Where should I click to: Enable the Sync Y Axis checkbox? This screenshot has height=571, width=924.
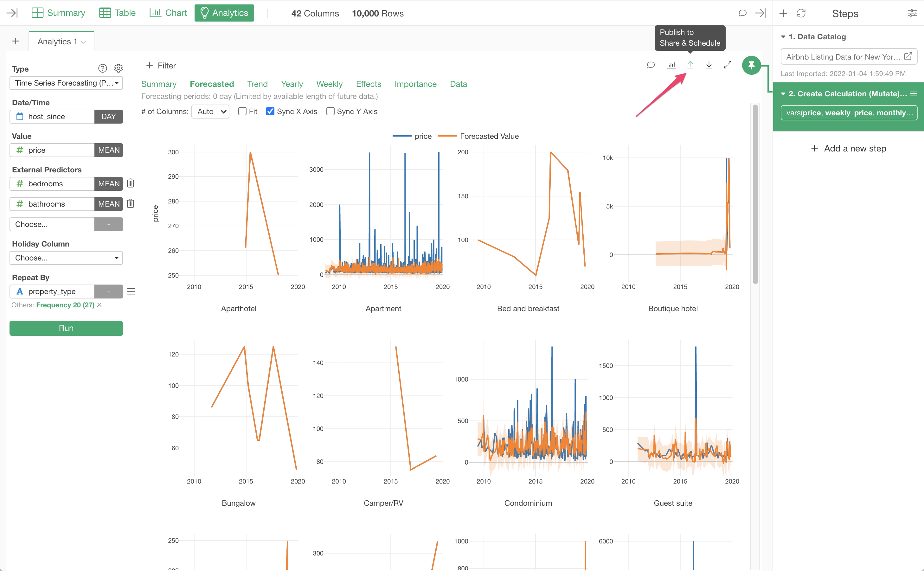pyautogui.click(x=330, y=112)
